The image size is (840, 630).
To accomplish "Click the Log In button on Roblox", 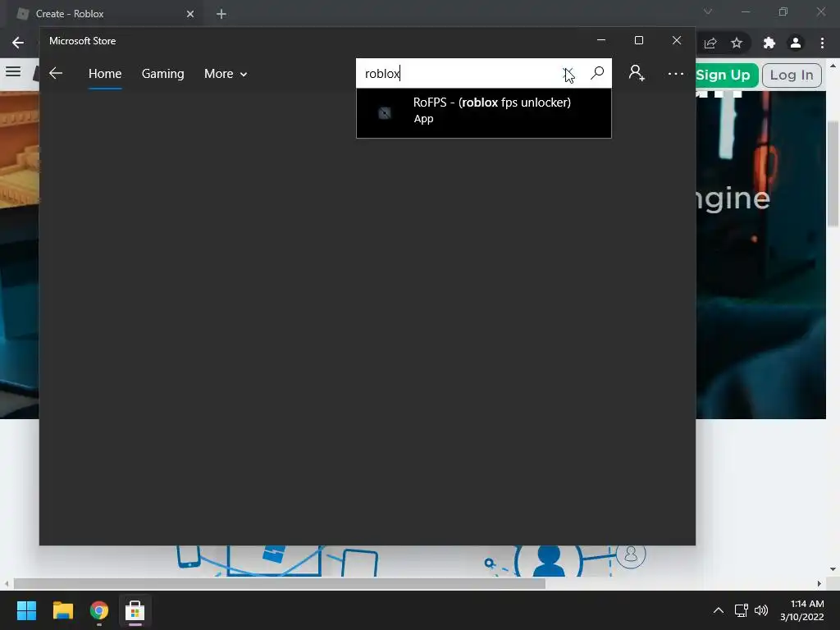I will click(792, 75).
